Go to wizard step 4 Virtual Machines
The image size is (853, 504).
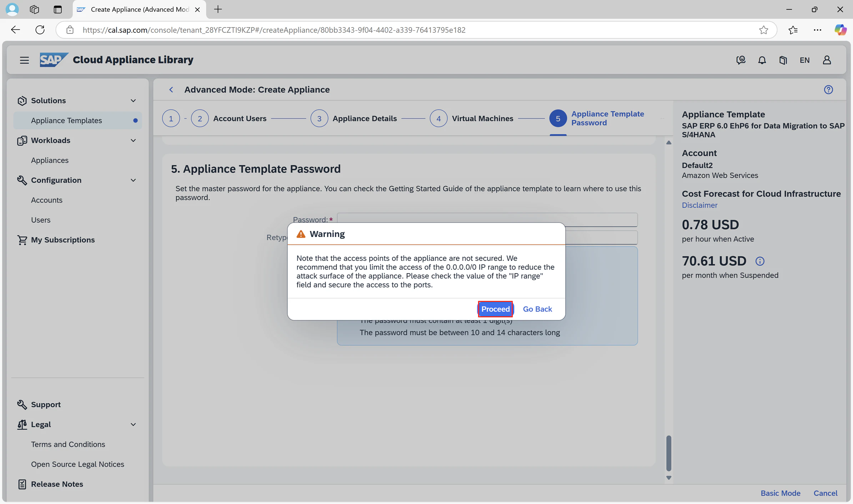point(472,119)
